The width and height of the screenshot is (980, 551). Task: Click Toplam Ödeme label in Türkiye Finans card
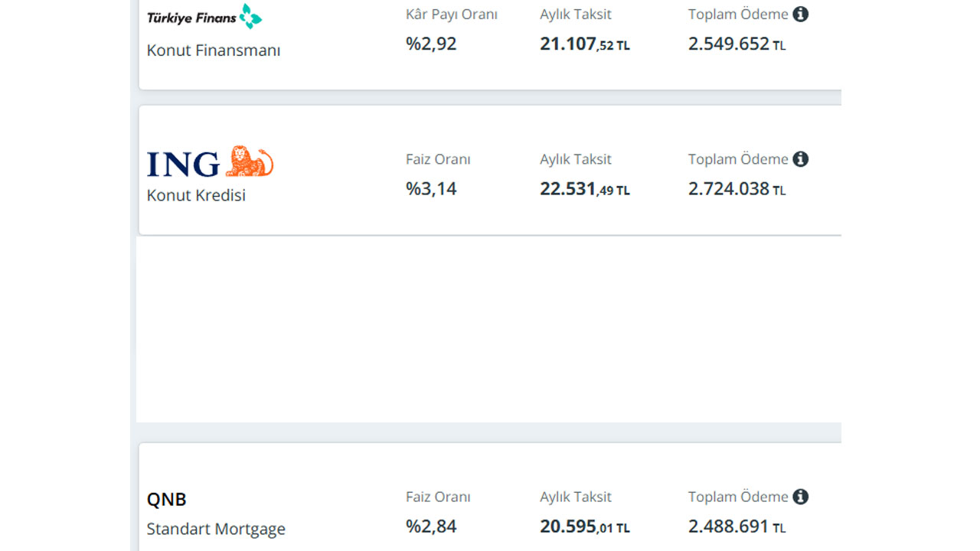[738, 14]
